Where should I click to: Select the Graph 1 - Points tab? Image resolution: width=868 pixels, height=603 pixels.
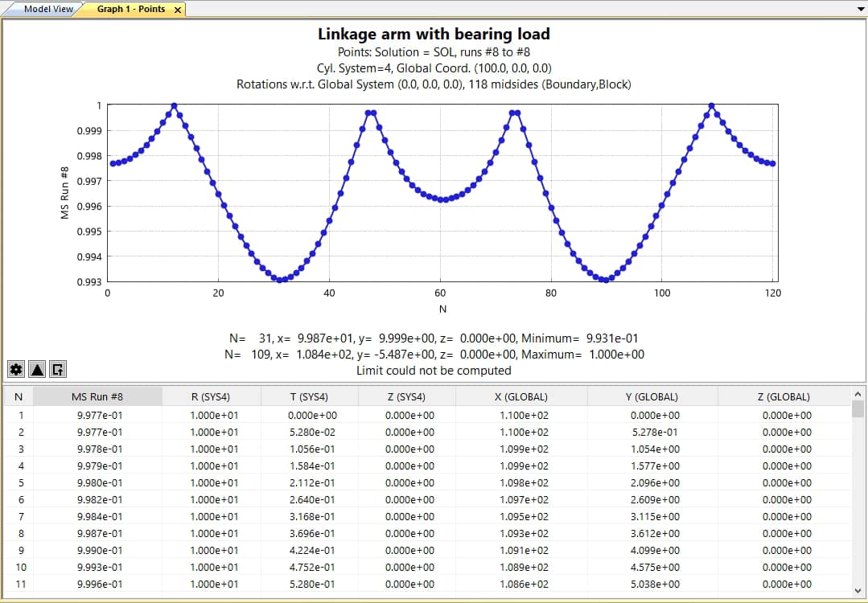(x=131, y=10)
